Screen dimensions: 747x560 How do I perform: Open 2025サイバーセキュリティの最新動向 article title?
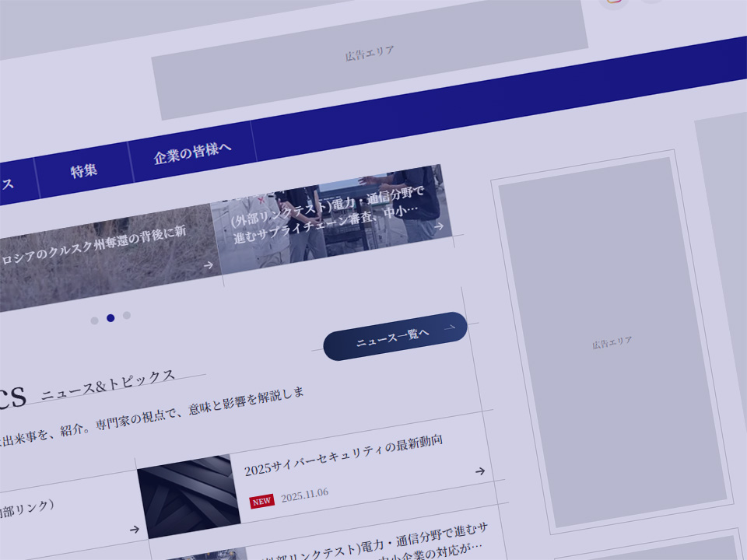click(343, 455)
